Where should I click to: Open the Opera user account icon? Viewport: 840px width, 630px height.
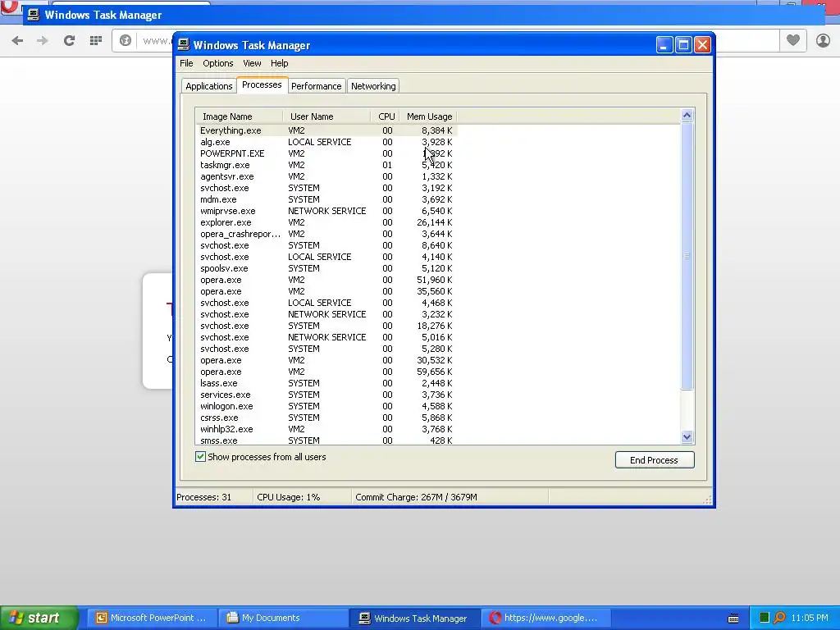(x=823, y=40)
